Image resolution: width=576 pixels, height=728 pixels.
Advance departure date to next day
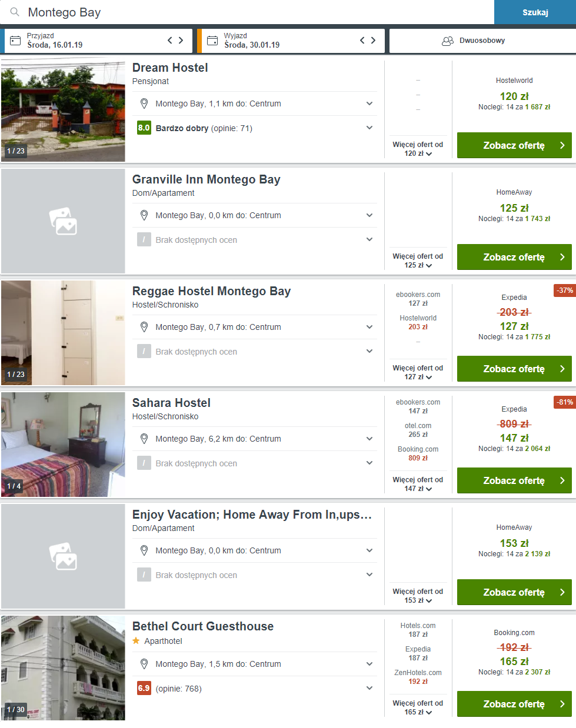373,41
